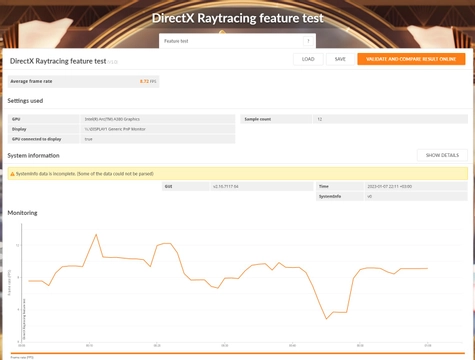Click the Monitoring section heading

click(x=22, y=213)
